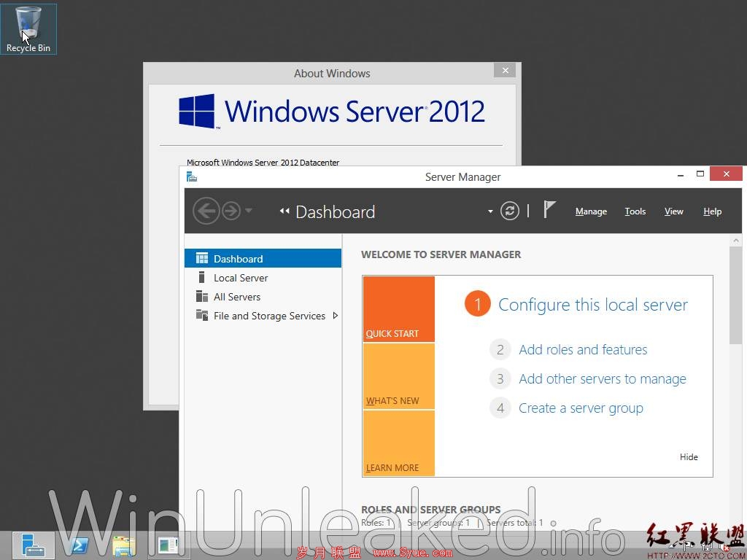Expand File and Storage Services arrow
747x560 pixels.
click(x=336, y=315)
